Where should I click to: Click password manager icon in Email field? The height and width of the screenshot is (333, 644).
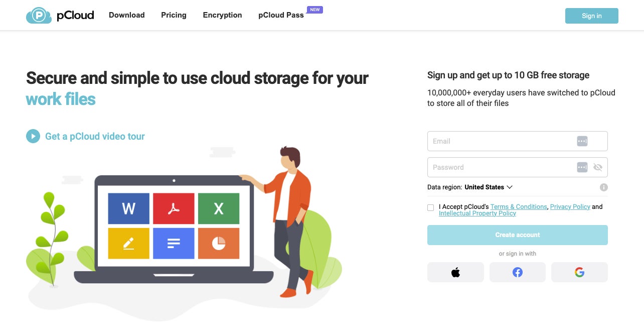pos(582,141)
